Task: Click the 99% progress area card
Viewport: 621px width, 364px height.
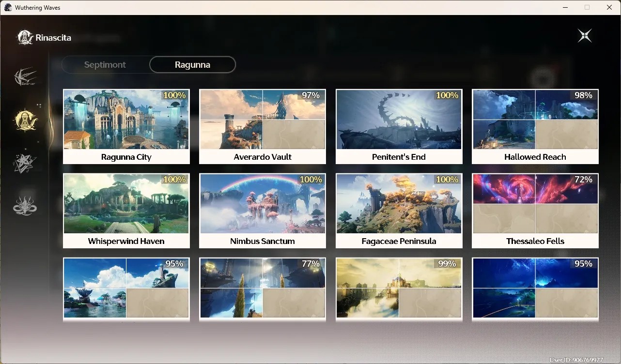Action: 399,289
